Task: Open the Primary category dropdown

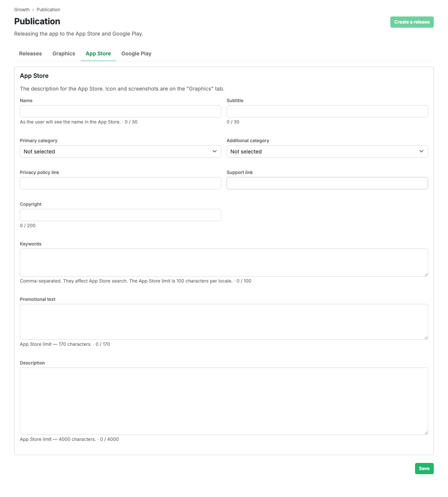Action: [121, 151]
